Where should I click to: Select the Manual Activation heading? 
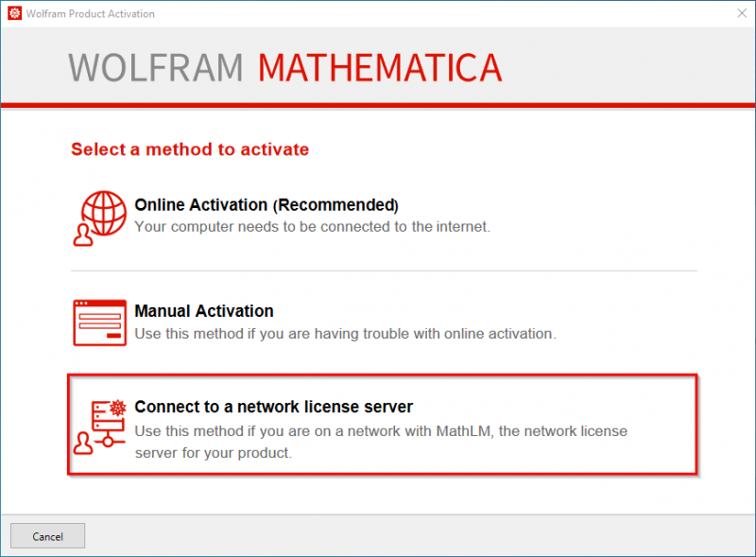[204, 311]
